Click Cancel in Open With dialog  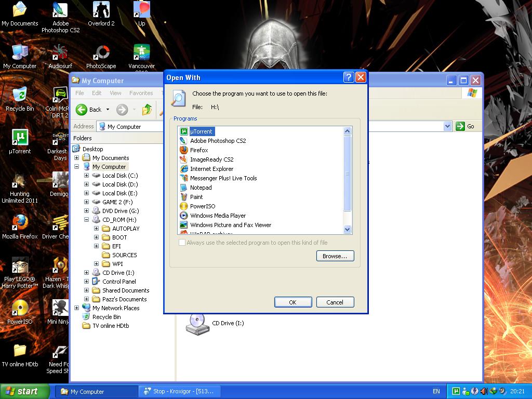point(335,302)
